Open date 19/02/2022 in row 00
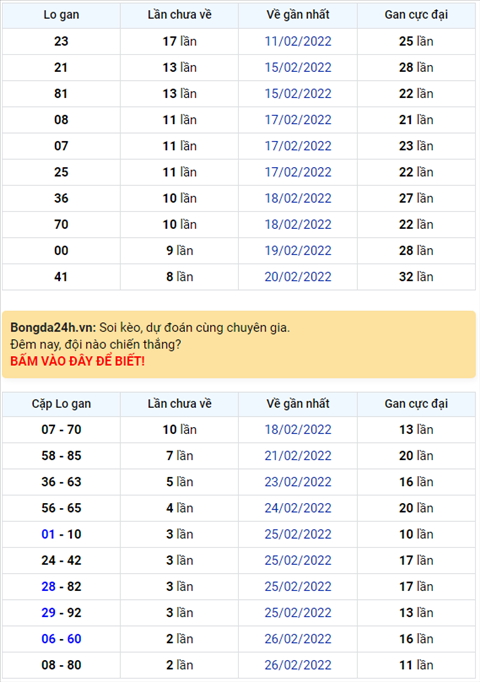 [x=298, y=251]
